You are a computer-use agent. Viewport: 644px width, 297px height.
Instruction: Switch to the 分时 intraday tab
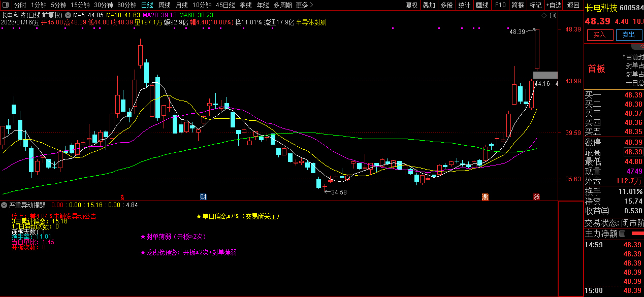20,5
